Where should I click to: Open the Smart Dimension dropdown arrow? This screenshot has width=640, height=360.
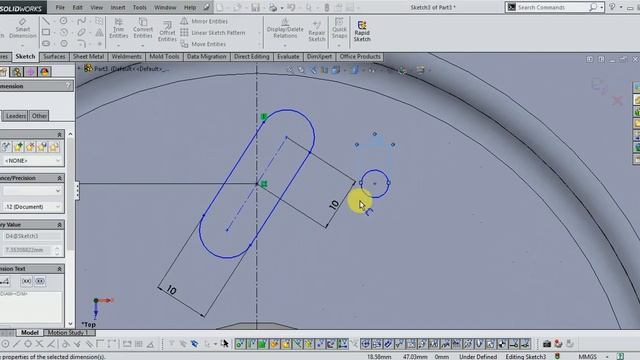(22, 45)
